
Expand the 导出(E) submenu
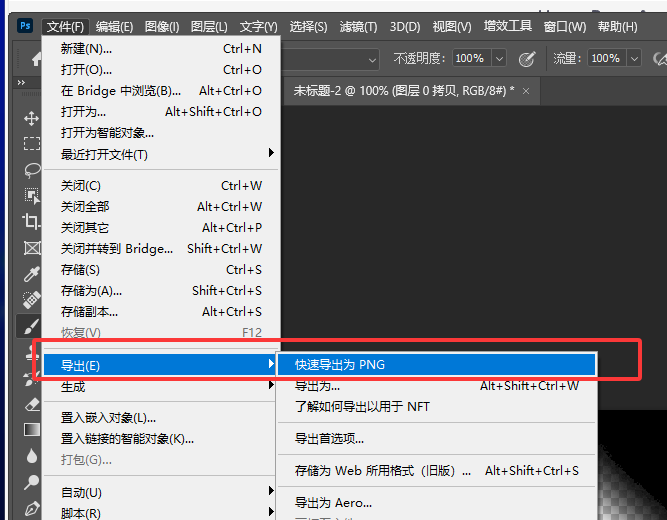160,365
